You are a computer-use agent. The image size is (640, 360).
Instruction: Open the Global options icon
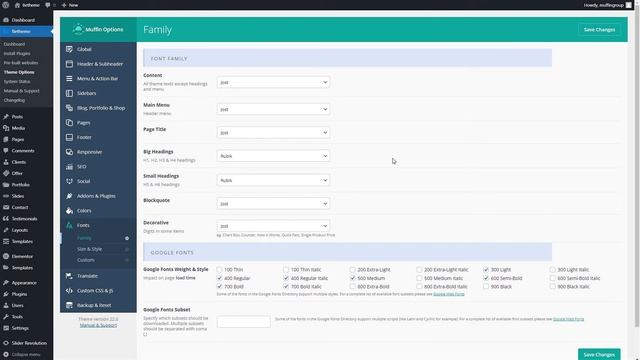(x=69, y=49)
